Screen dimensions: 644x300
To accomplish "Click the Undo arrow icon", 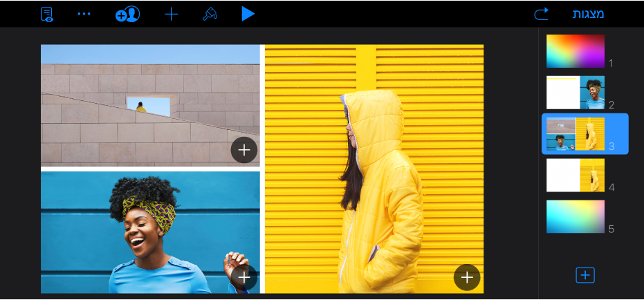I will (542, 15).
